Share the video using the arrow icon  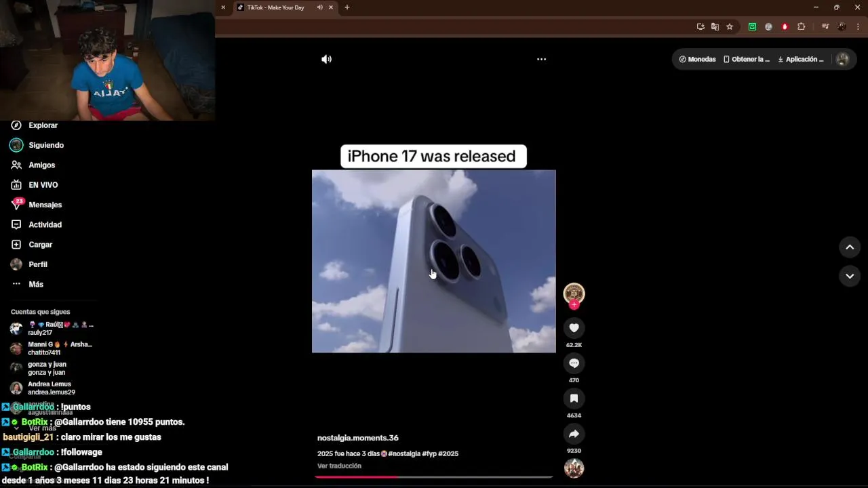click(x=574, y=434)
